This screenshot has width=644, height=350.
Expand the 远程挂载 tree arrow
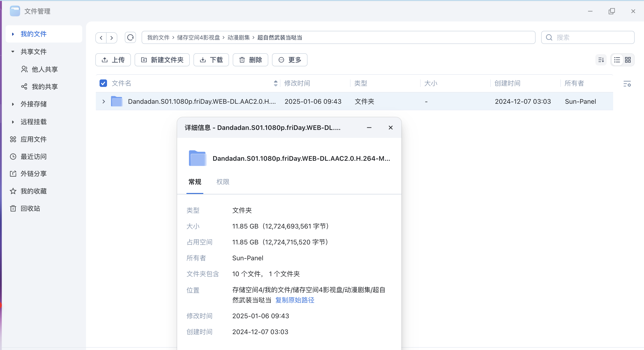[x=13, y=122]
